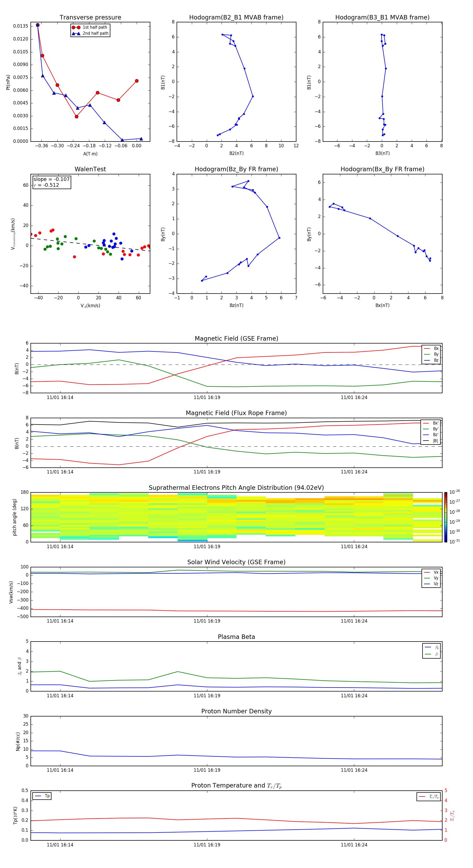Click the 'Proton Number Density' title
Image resolution: width=473 pixels, height=868 pixels.
236,711
